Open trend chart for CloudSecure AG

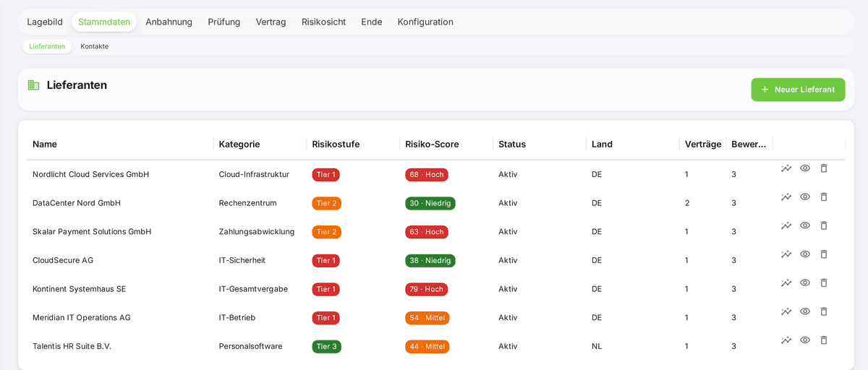786,254
